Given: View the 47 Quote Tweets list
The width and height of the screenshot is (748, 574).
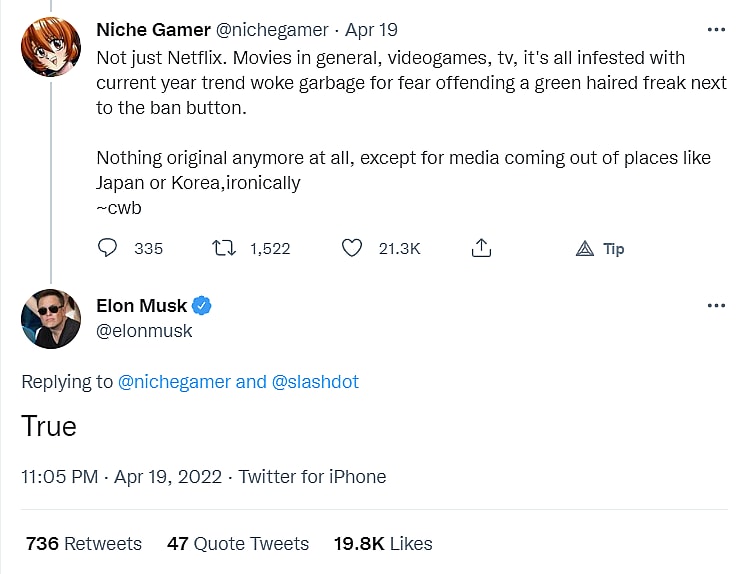Looking at the screenshot, I should 238,544.
